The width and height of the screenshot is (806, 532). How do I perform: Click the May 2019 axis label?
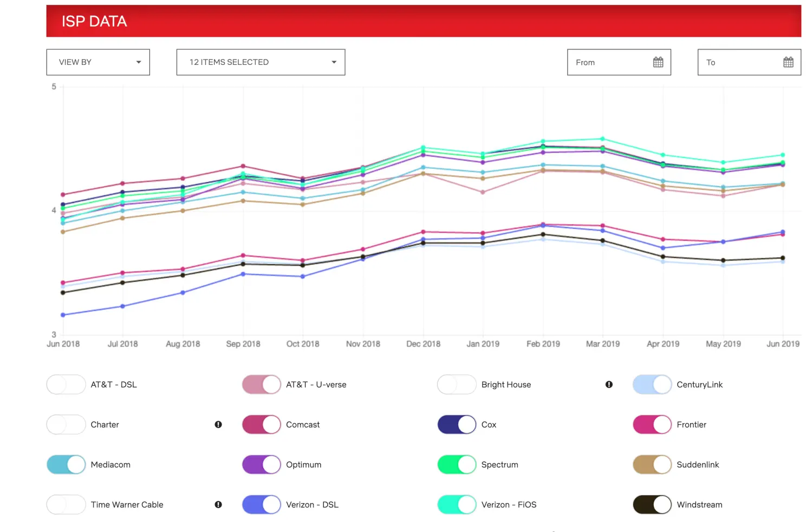tap(724, 344)
